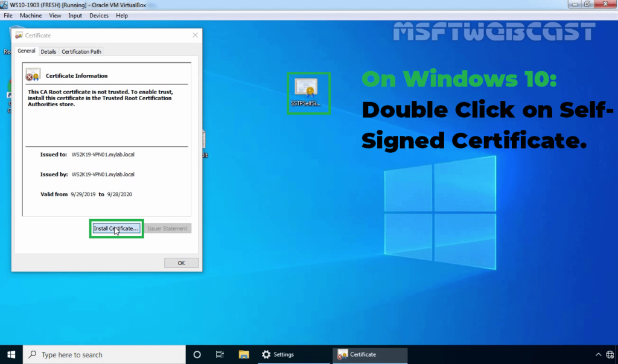
Task: Open the VirtualBox Input menu
Action: coord(75,15)
